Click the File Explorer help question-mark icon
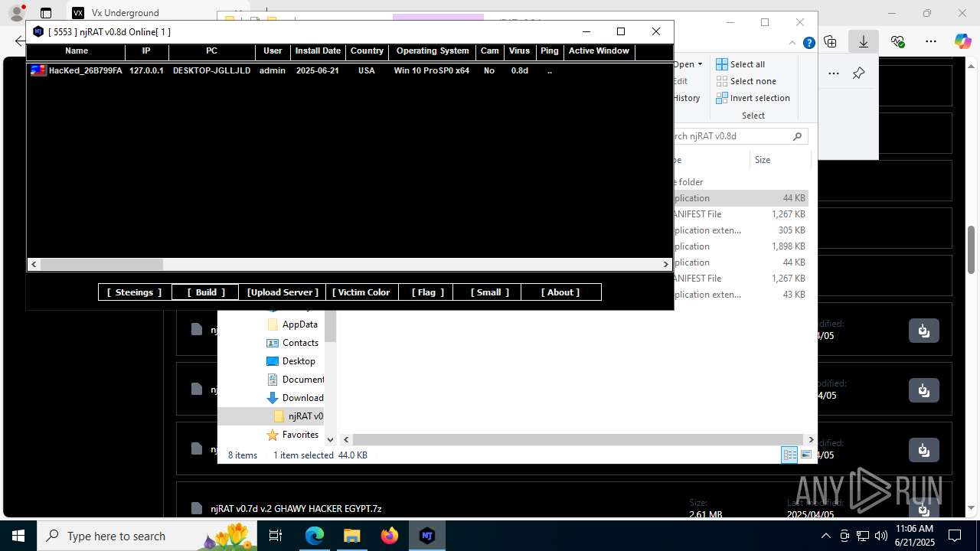Viewport: 980px width, 551px height. pos(808,43)
